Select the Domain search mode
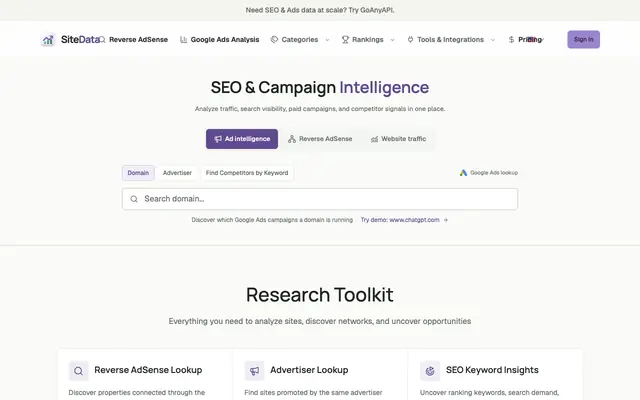 click(x=138, y=173)
